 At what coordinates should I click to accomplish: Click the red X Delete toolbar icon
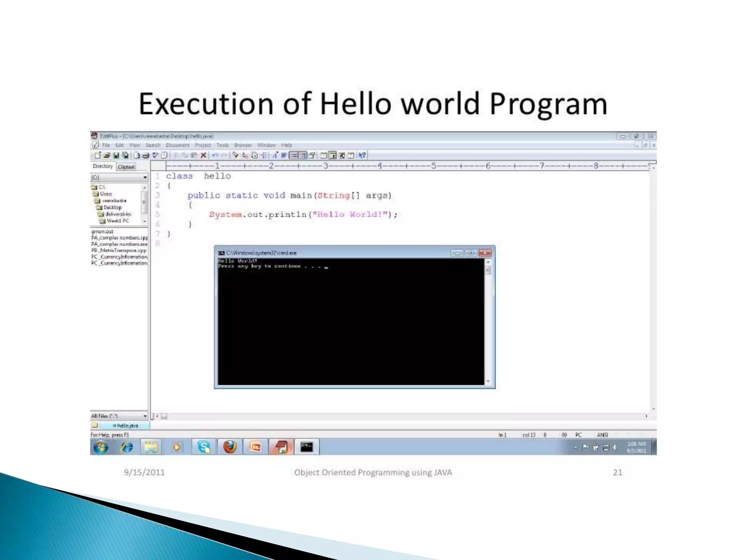[204, 155]
